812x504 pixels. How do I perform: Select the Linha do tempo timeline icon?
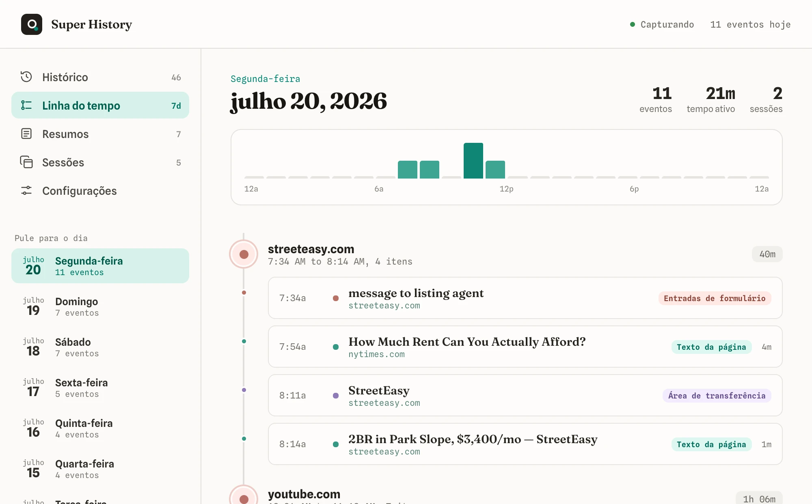pos(26,105)
